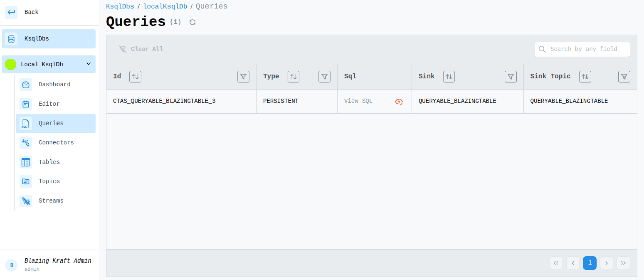The image size is (644, 280).
Task: Open the Streams sidebar item
Action: click(51, 201)
